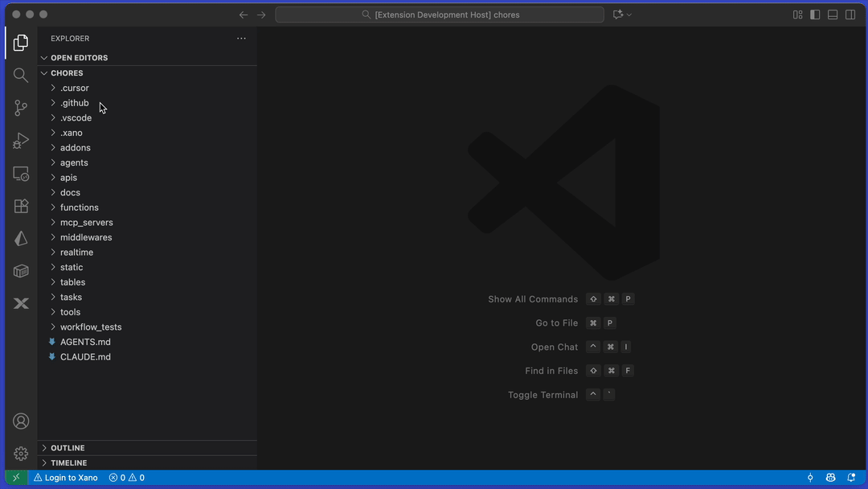Image resolution: width=868 pixels, height=489 pixels.
Task: Expand the middlewares folder
Action: pos(147,237)
